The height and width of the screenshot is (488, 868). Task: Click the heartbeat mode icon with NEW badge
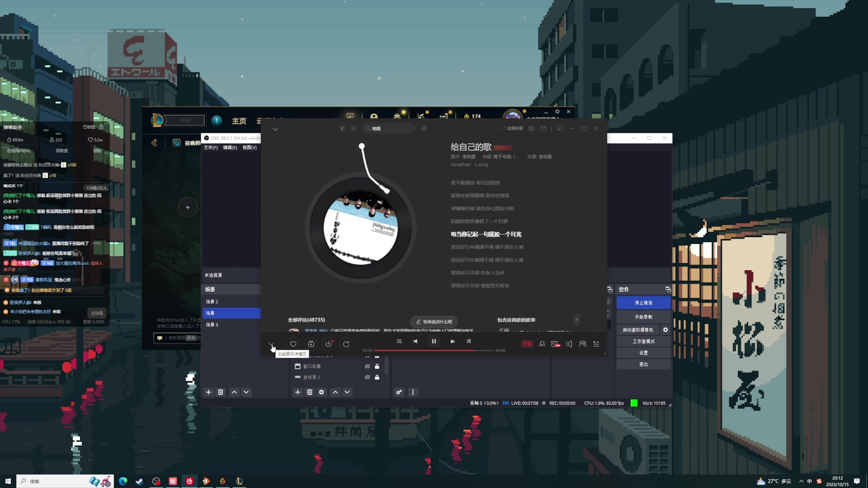(x=556, y=344)
